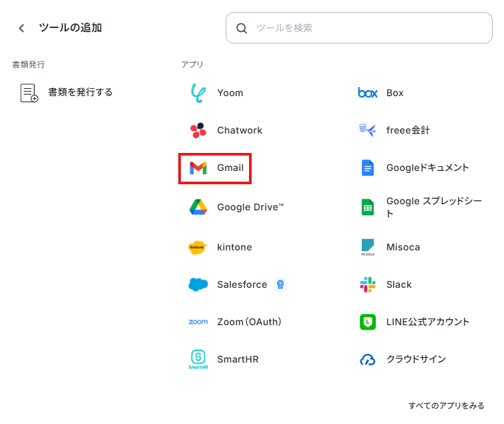
Task: Click the Salesforce cloud icon
Action: 198,284
